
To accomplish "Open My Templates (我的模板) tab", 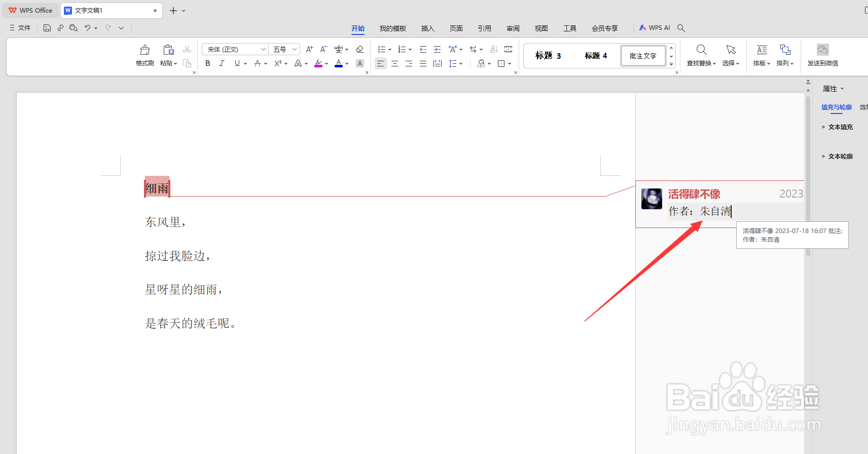I will (x=393, y=28).
